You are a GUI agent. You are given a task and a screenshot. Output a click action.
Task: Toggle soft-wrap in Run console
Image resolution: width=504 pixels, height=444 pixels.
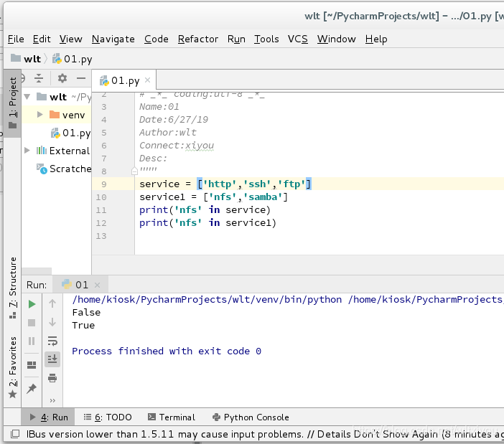pos(52,341)
